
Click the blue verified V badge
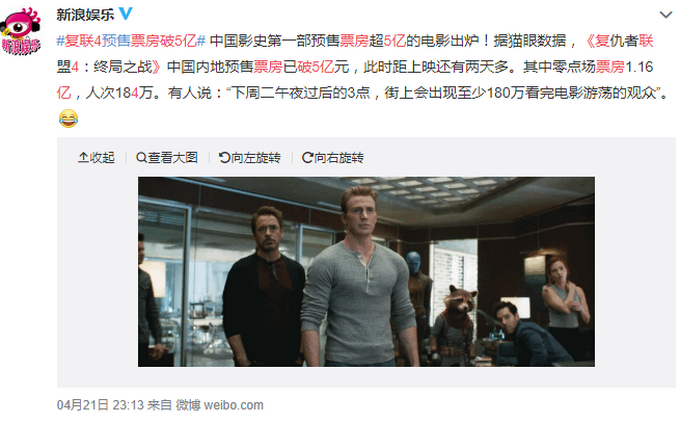click(x=126, y=14)
